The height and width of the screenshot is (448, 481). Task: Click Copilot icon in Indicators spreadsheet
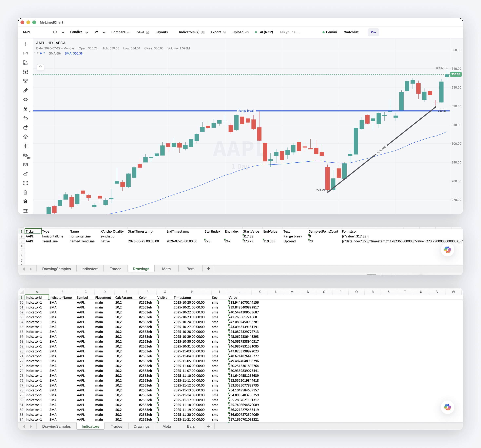[447, 407]
